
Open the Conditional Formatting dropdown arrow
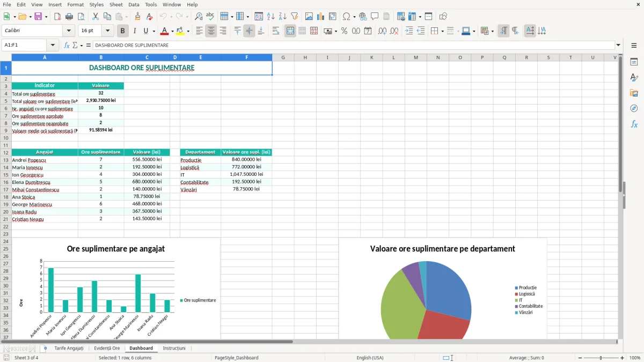pos(492,31)
